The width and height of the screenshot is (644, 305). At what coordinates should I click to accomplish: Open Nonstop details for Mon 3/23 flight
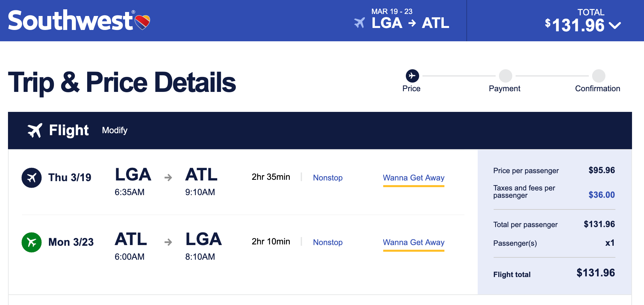328,242
